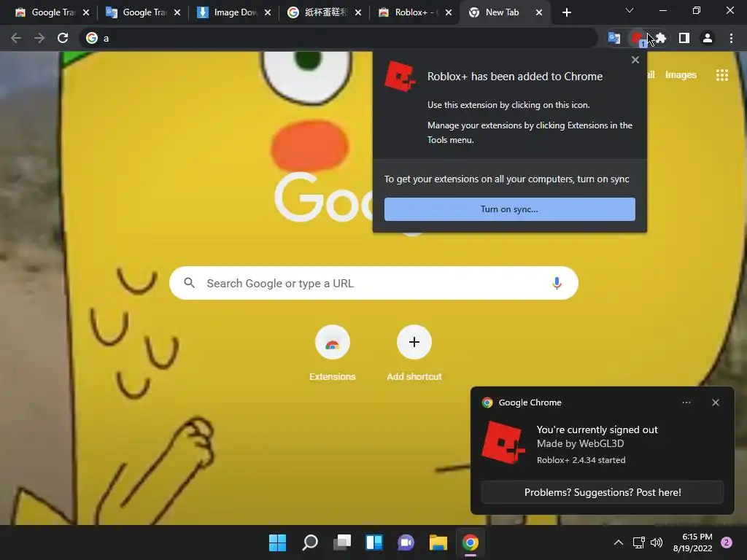Close the Roblox+ tab

tap(449, 12)
